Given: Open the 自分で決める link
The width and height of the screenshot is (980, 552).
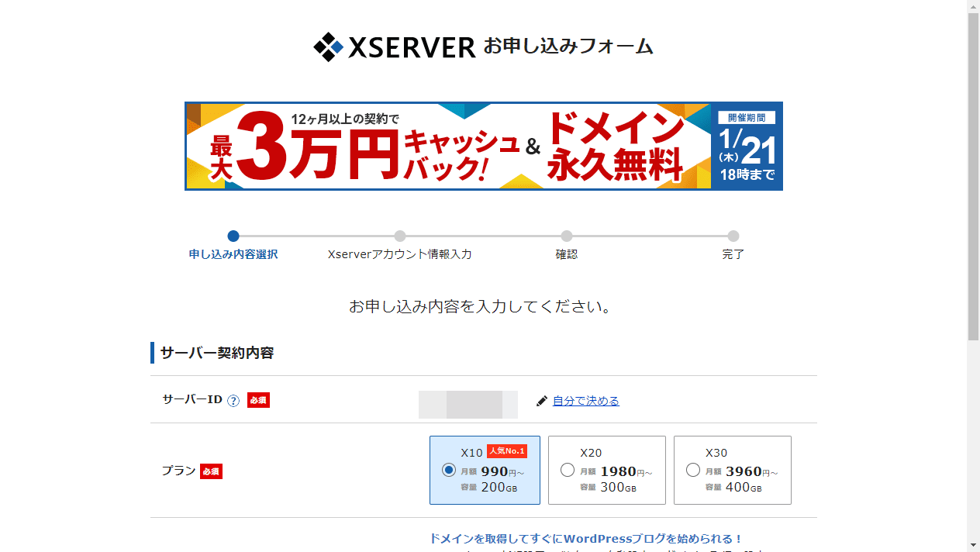Looking at the screenshot, I should 586,401.
